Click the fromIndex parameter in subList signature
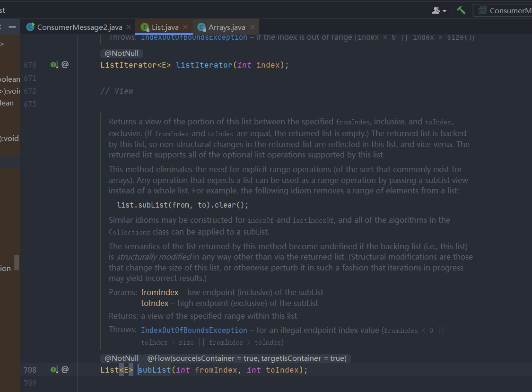This screenshot has height=392, width=532. [216, 370]
